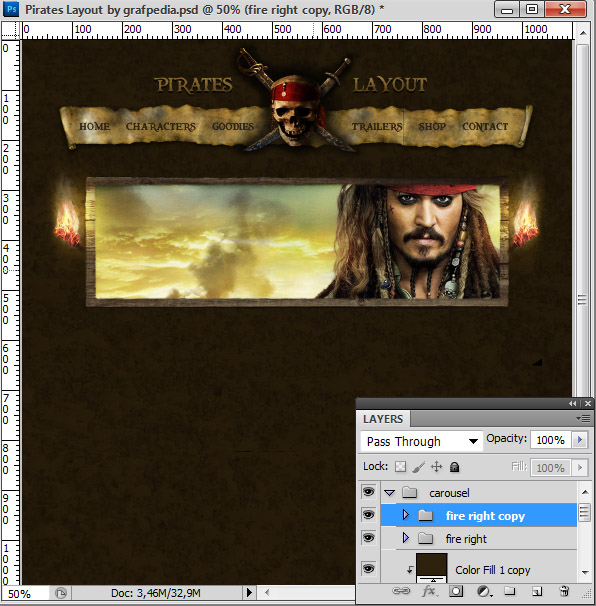596x606 pixels.
Task: Click the carousel group folder icon
Action: tap(409, 492)
